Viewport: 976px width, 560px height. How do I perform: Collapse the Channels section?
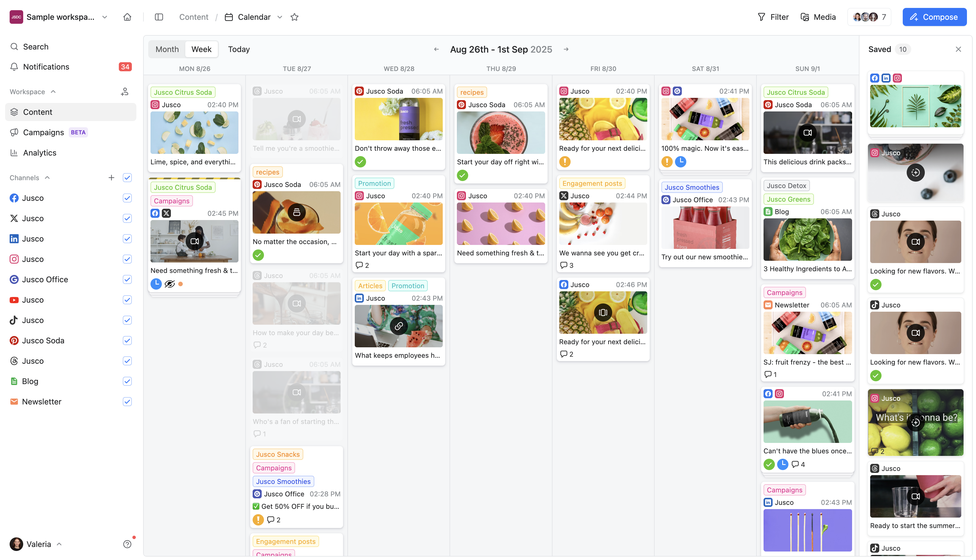[x=47, y=178]
